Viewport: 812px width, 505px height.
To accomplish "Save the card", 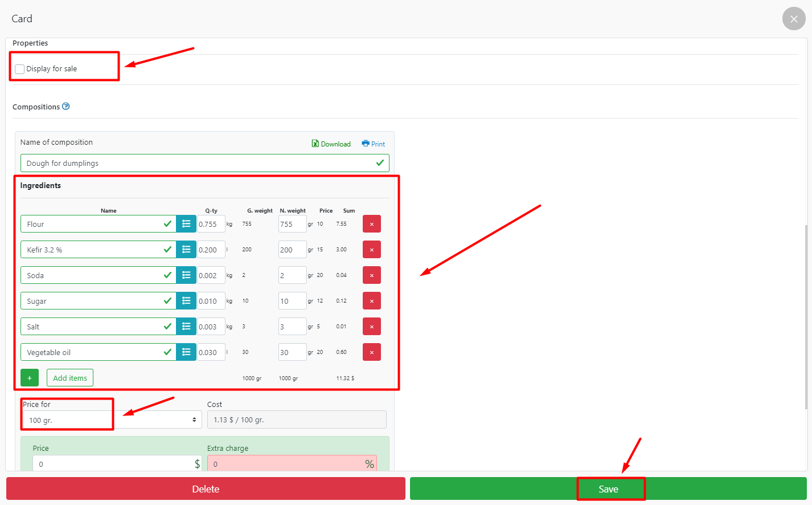I will (x=608, y=489).
